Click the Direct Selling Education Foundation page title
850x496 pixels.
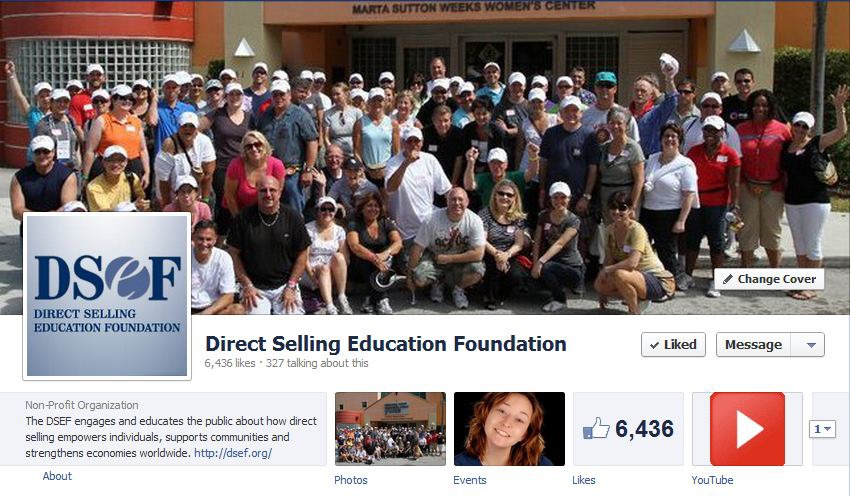[x=386, y=344]
